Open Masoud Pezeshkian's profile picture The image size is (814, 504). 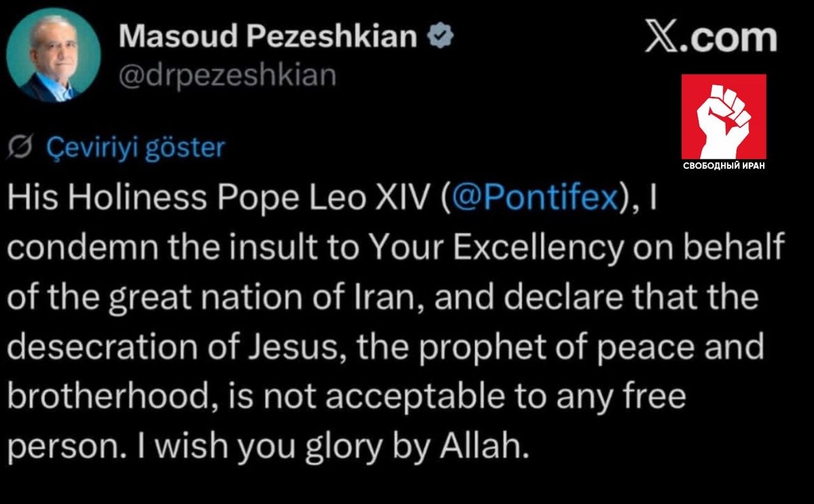[x=54, y=56]
